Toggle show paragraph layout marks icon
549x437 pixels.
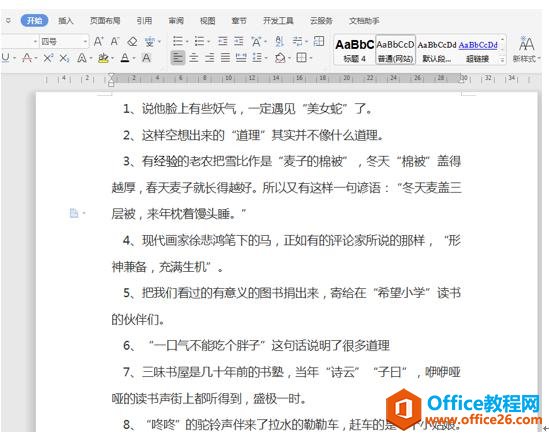[318, 41]
